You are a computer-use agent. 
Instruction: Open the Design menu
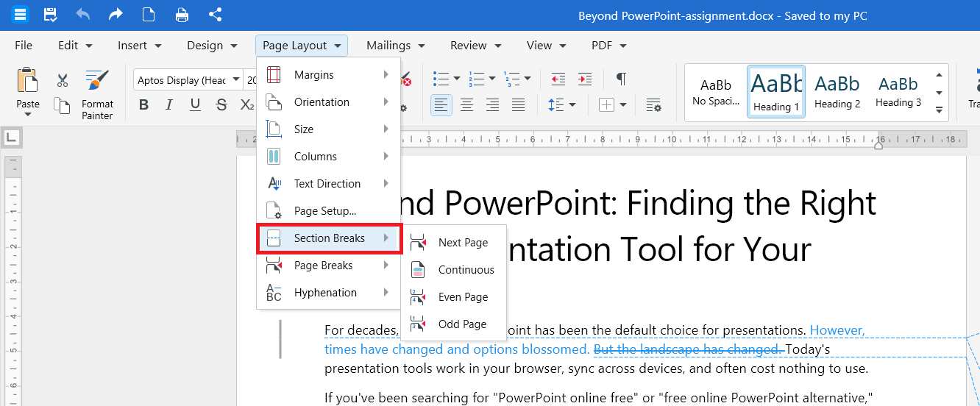[x=212, y=46]
